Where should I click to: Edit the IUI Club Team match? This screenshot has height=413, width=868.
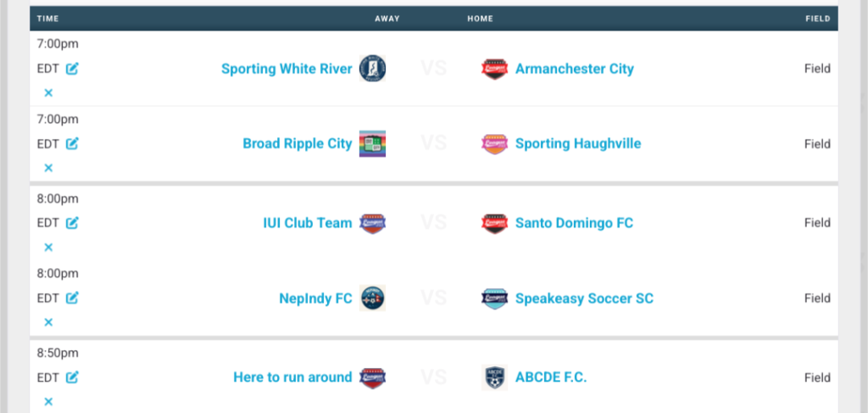point(72,223)
